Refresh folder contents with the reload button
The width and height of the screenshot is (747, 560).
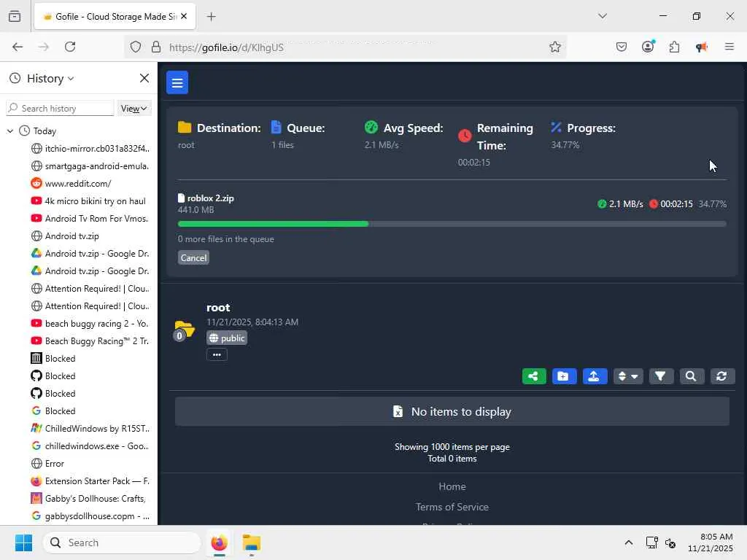721,376
